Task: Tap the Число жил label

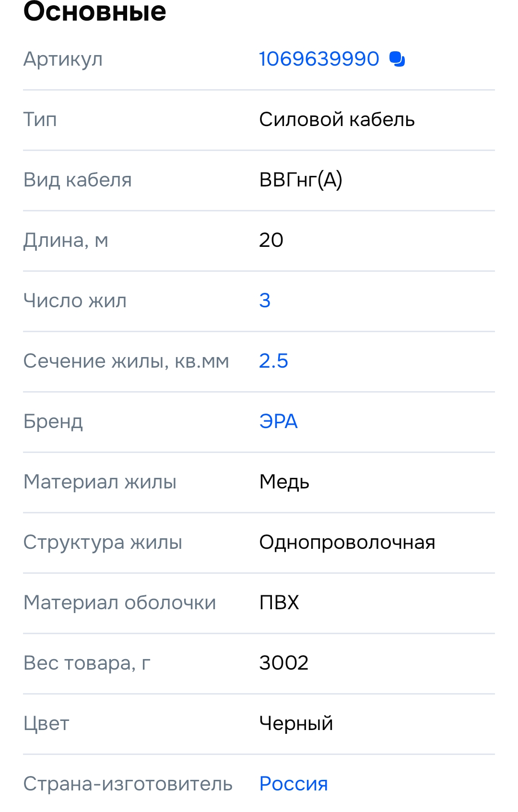Action: 75,301
